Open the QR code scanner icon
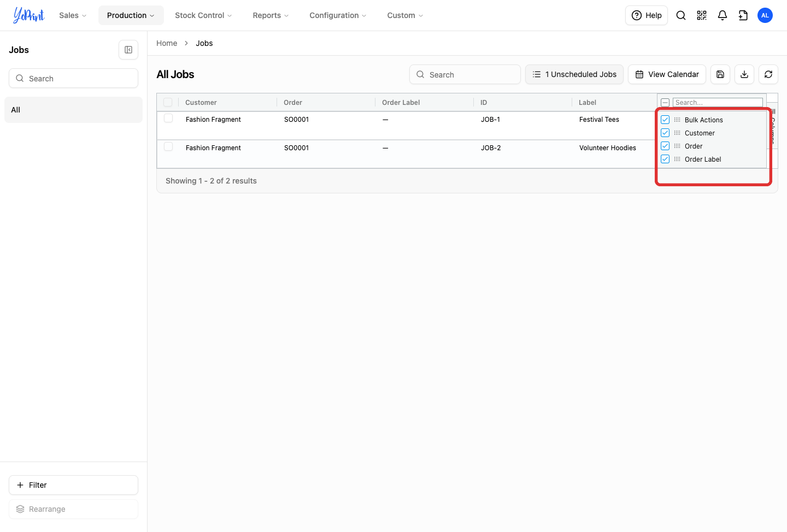787x532 pixels. click(x=702, y=15)
